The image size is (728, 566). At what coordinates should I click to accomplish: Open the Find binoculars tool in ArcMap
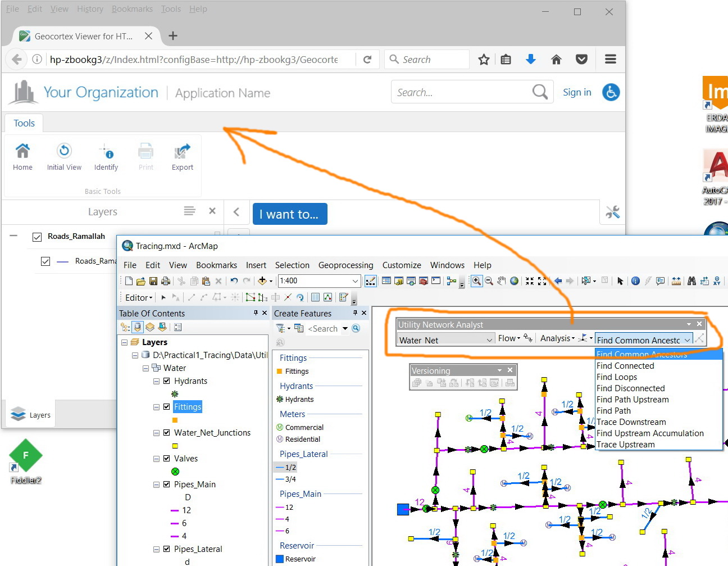(691, 281)
